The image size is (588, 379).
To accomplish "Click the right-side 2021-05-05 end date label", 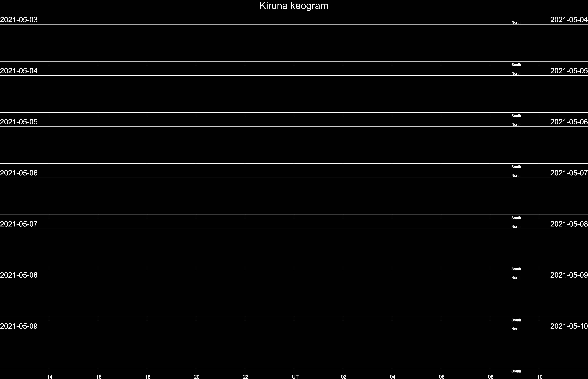I will (x=569, y=71).
